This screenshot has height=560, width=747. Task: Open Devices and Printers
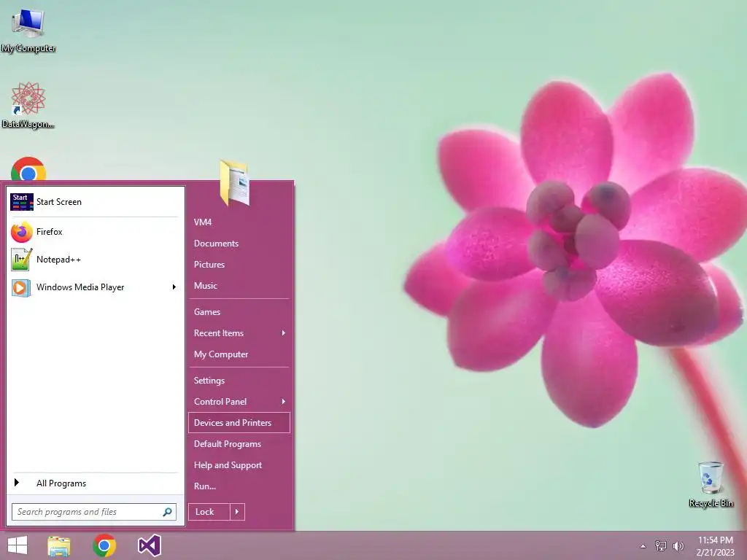(x=239, y=423)
